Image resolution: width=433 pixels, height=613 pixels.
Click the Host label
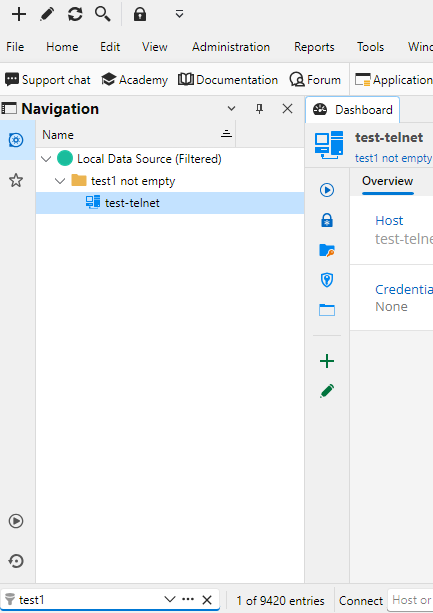coord(389,220)
